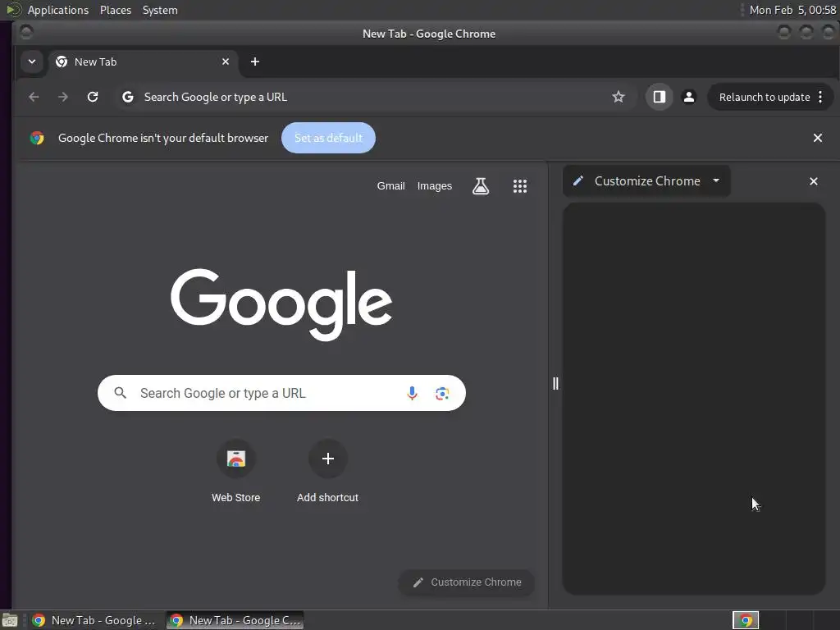Close the Customize Chrome side panel
Viewport: 840px width, 630px height.
813,181
